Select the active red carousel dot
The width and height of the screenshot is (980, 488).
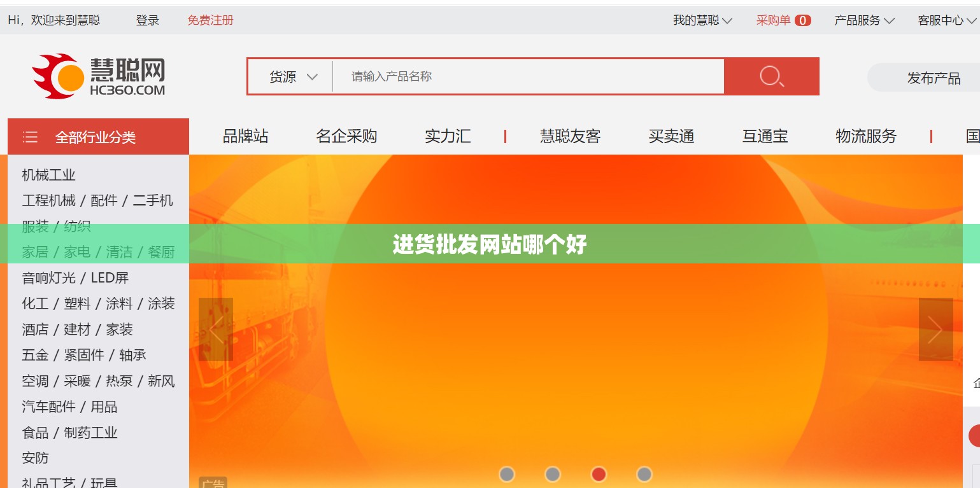click(x=599, y=474)
